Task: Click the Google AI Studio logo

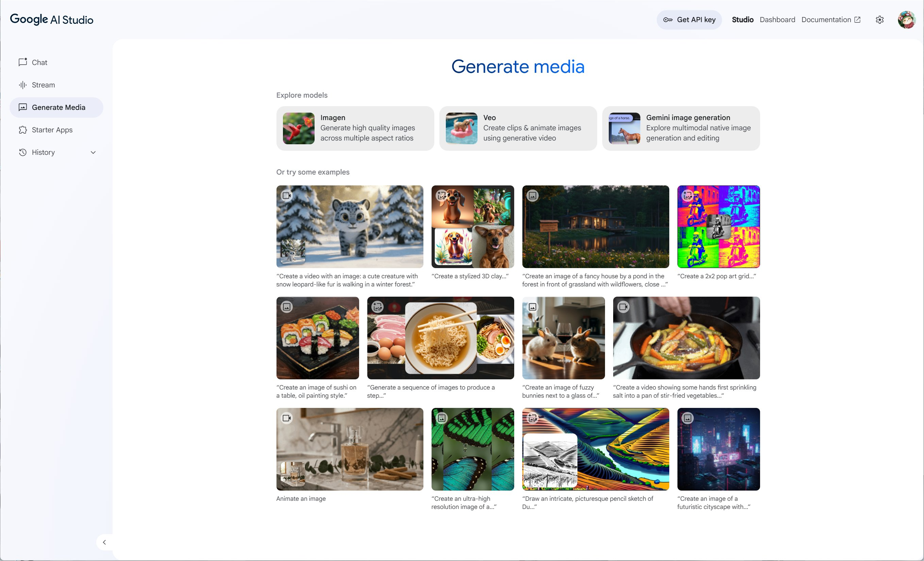Action: tap(52, 19)
